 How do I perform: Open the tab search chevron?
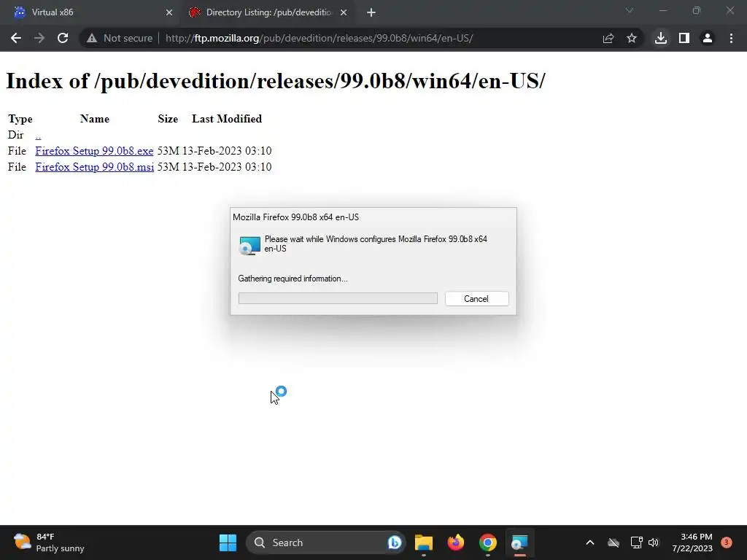[x=630, y=10]
